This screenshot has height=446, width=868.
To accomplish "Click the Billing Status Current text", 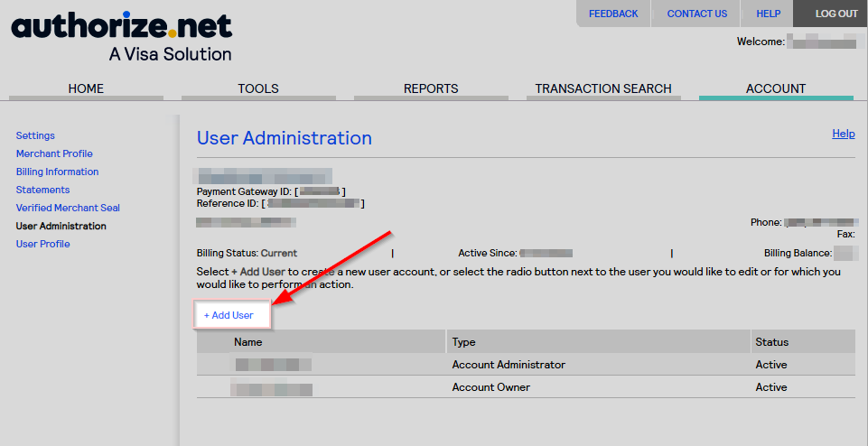I will pos(279,254).
